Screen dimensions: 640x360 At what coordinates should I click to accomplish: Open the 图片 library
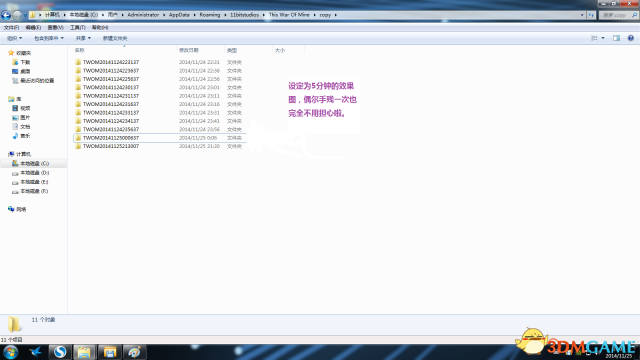(x=21, y=117)
